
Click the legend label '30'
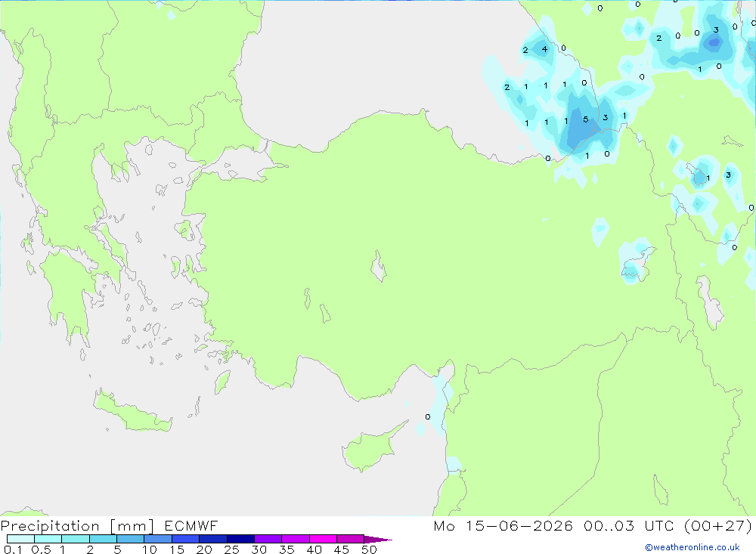pos(259,549)
